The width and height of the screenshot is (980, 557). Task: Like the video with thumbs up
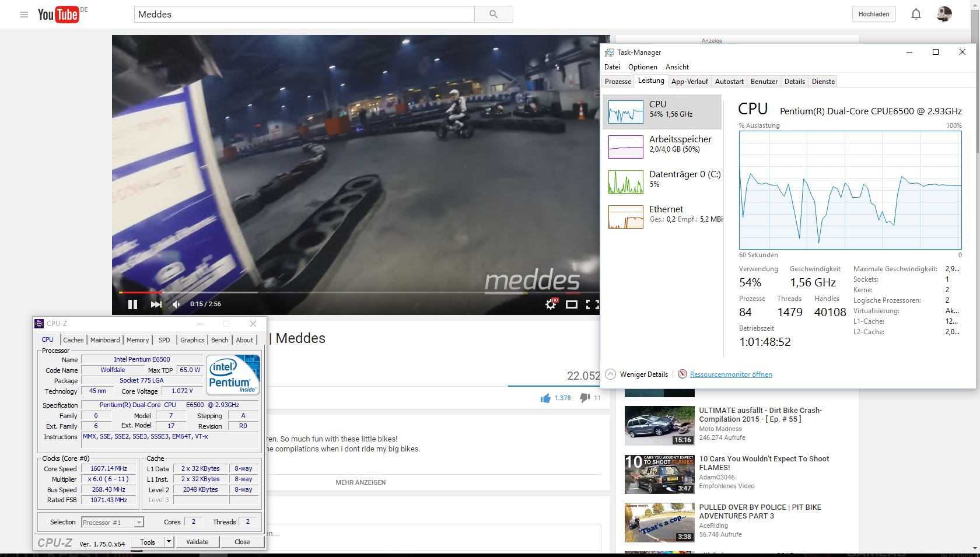(x=545, y=398)
